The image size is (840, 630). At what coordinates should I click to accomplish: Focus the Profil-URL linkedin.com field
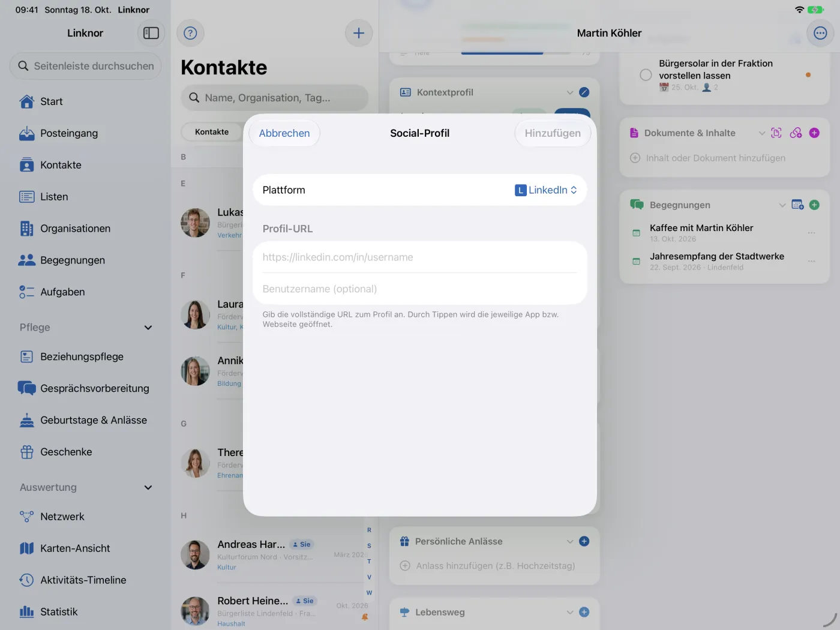point(420,257)
